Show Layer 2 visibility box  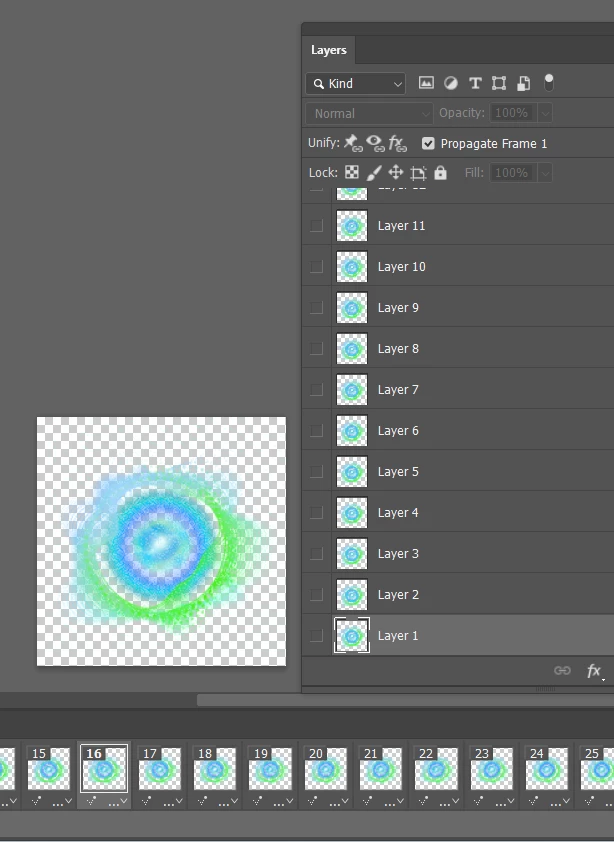point(316,594)
